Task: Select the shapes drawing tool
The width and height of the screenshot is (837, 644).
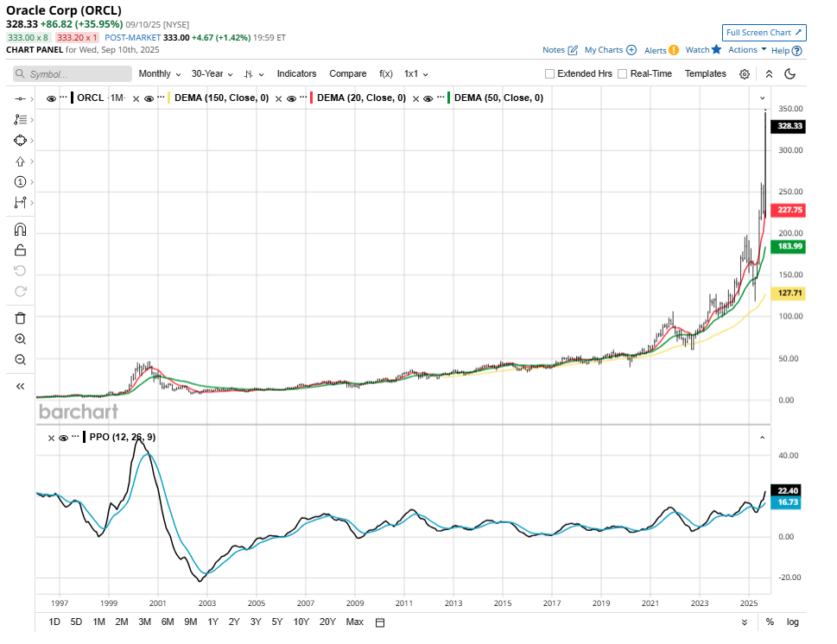Action: 20,141
